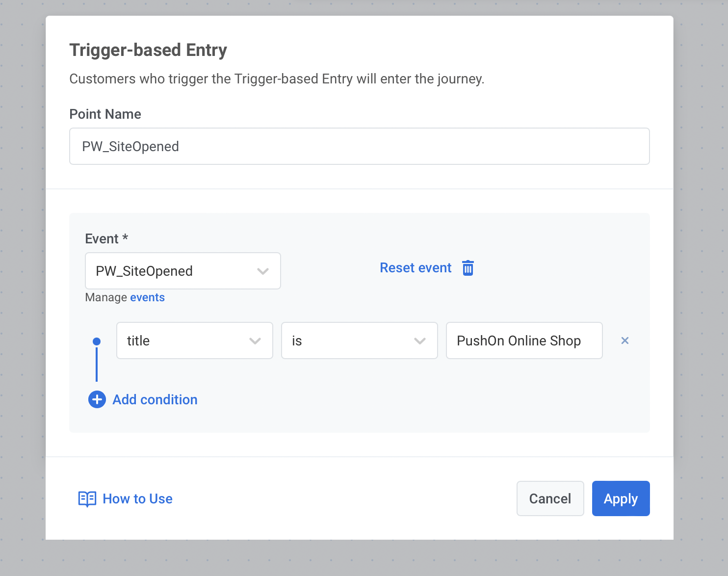Viewport: 728px width, 576px height.
Task: Open the 'is' operator dropdown
Action: [x=359, y=340]
